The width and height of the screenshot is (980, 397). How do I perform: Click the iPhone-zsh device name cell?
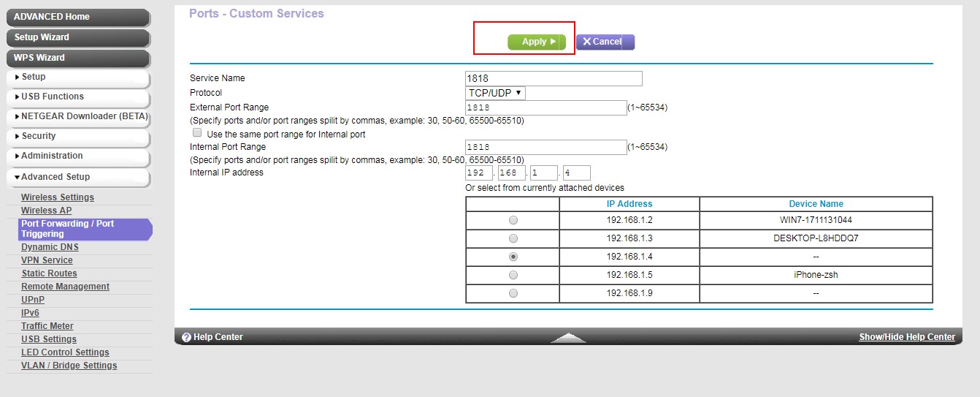pos(816,275)
